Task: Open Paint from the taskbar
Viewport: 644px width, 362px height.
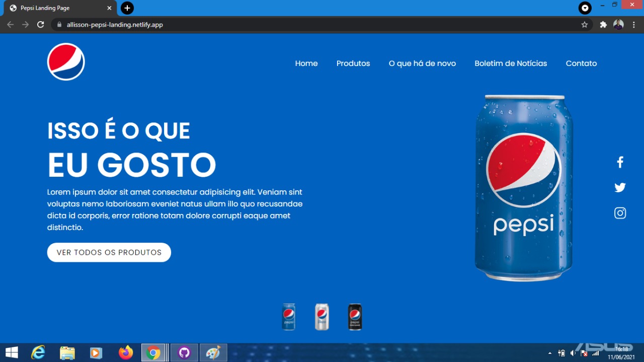Action: [213, 352]
